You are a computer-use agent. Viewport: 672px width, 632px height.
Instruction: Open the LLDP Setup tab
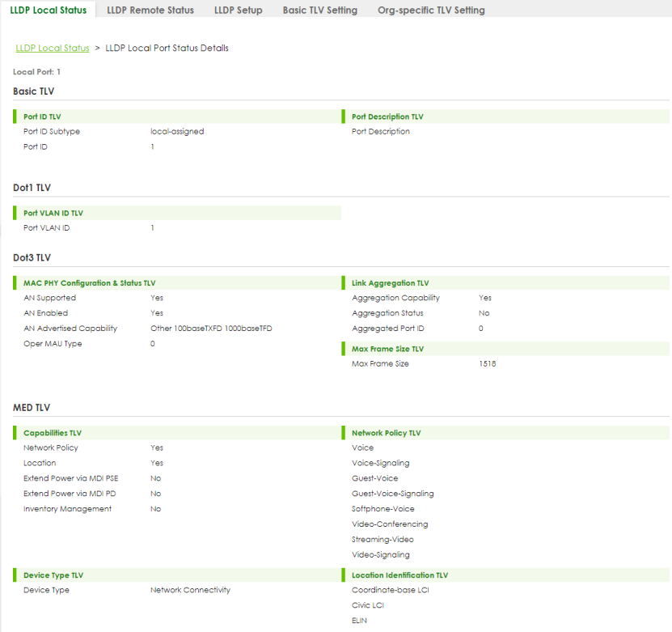point(238,11)
